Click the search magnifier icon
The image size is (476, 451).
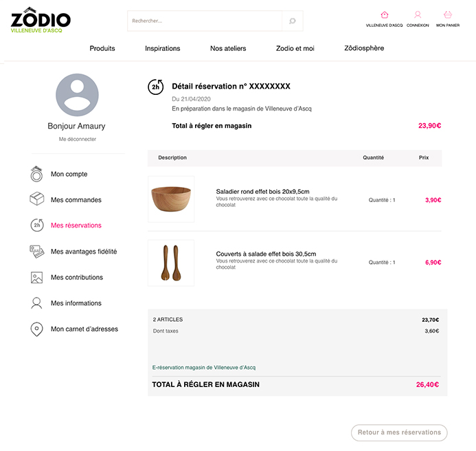pyautogui.click(x=292, y=21)
